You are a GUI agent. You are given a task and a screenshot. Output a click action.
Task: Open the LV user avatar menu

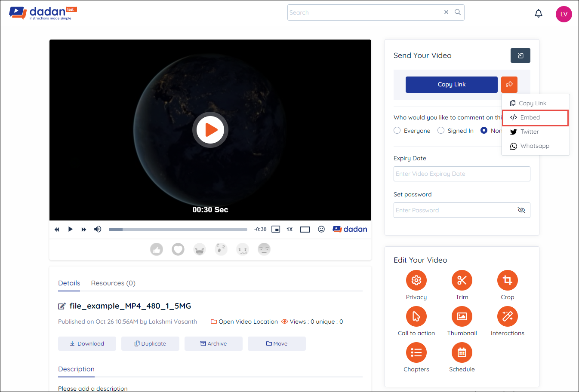564,14
